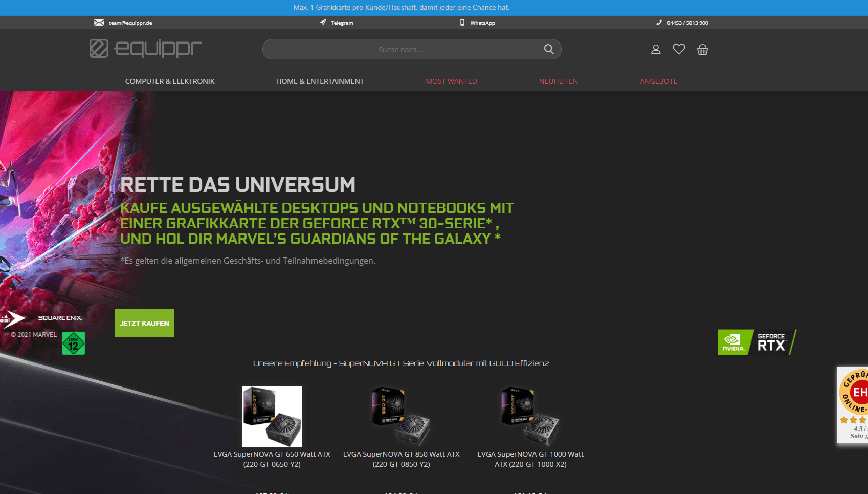Click the team@equippr.de email link
Screen dimensions: 868x494
click(130, 23)
